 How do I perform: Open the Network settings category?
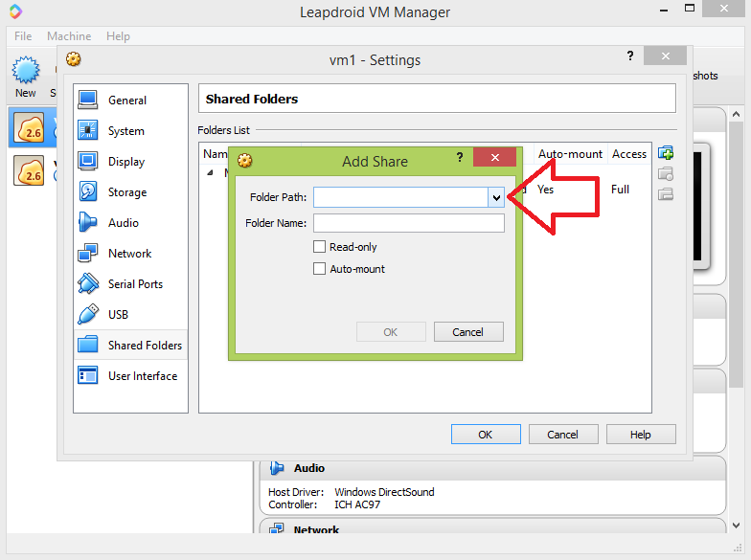click(130, 253)
